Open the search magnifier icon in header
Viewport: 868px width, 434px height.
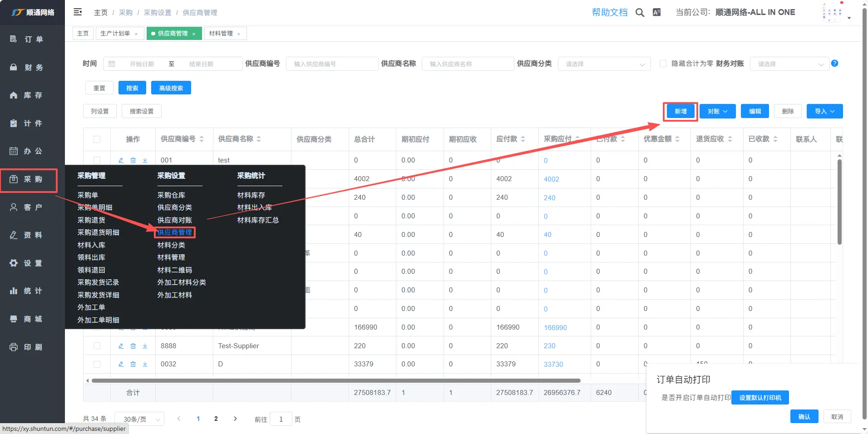click(x=640, y=13)
